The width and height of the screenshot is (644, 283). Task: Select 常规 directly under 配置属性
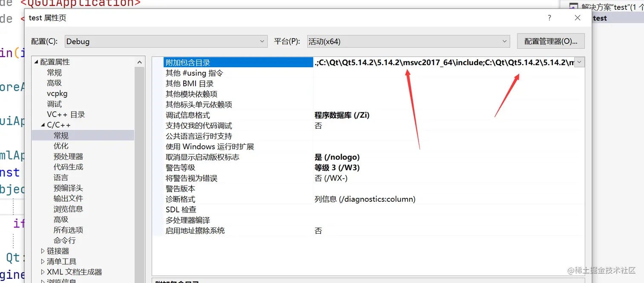point(55,73)
